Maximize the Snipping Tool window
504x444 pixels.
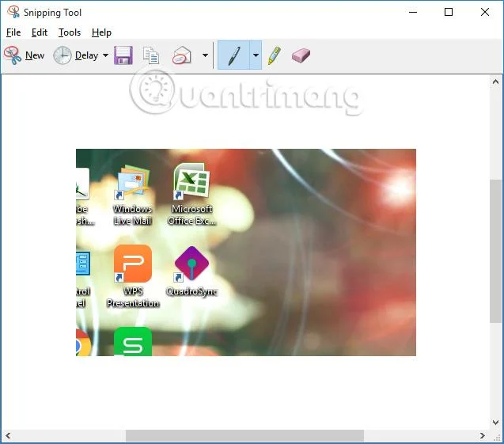[x=449, y=12]
